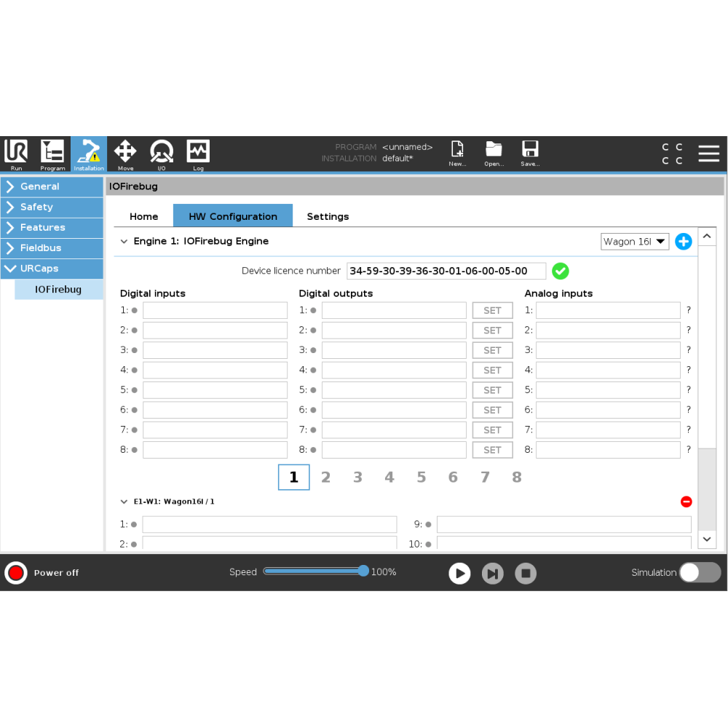Click the Device licence number field

446,271
